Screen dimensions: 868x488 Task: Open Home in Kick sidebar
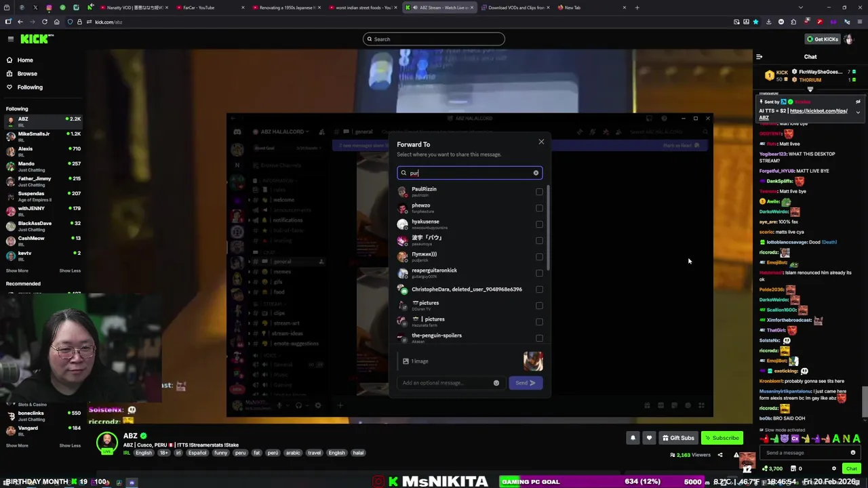[25, 60]
